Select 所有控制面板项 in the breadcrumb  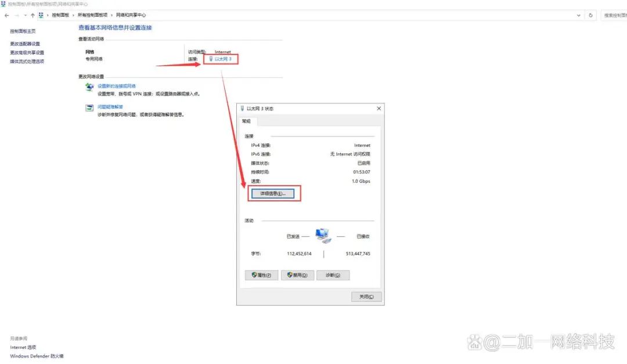92,15
